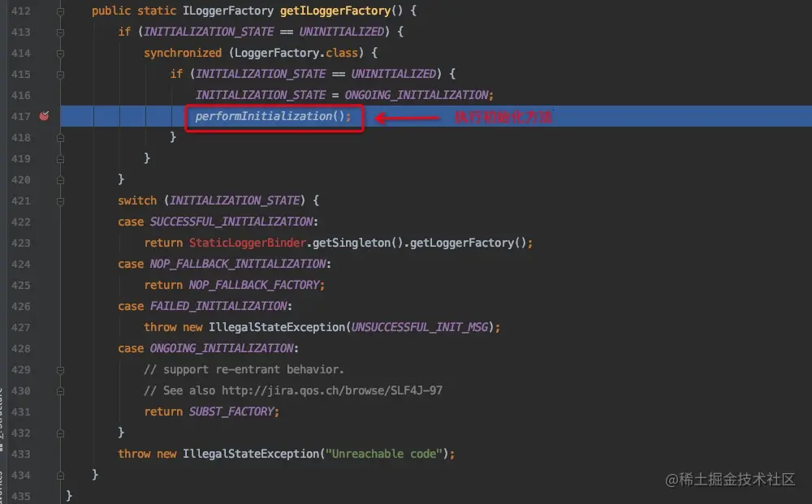
Task: Click SUBST_FACTORY on line 431
Action: point(231,412)
